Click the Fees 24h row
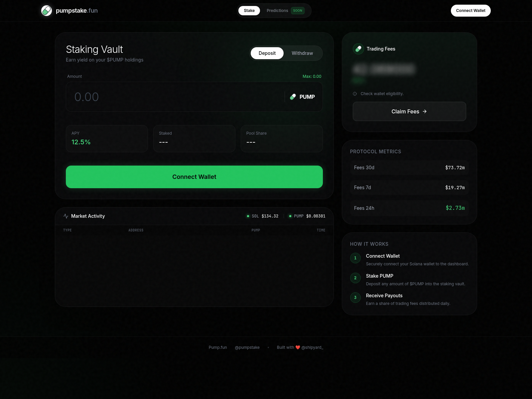Image resolution: width=532 pixels, height=399 pixels. pyautogui.click(x=409, y=208)
